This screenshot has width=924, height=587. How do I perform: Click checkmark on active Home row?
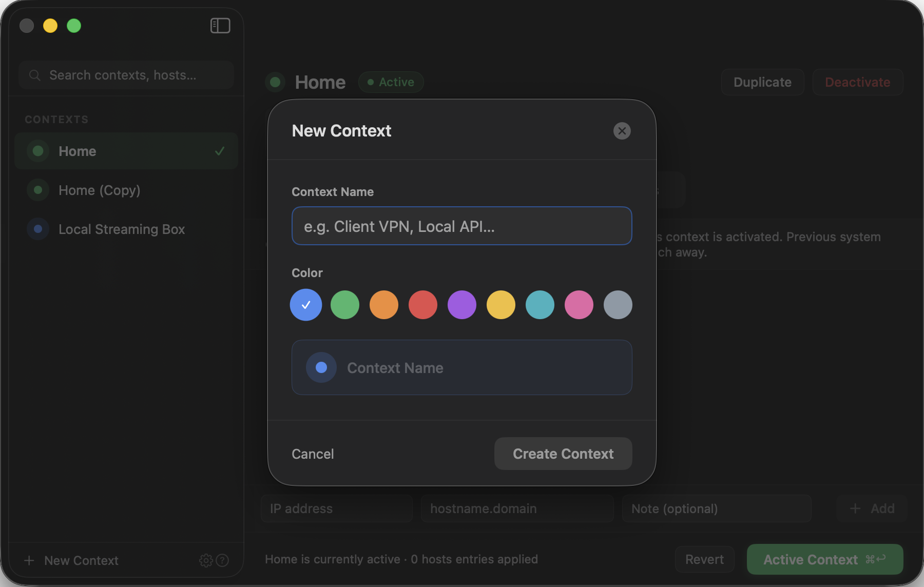pos(220,151)
